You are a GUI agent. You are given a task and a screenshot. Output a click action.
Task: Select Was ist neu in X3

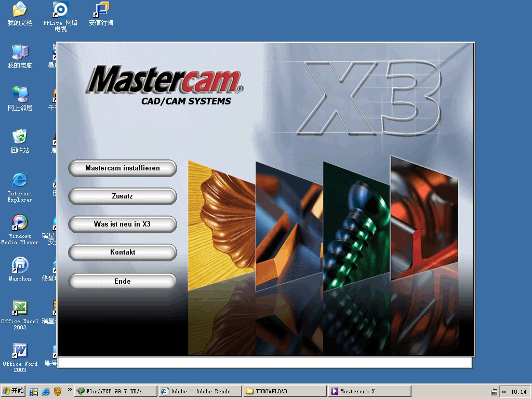click(x=123, y=224)
